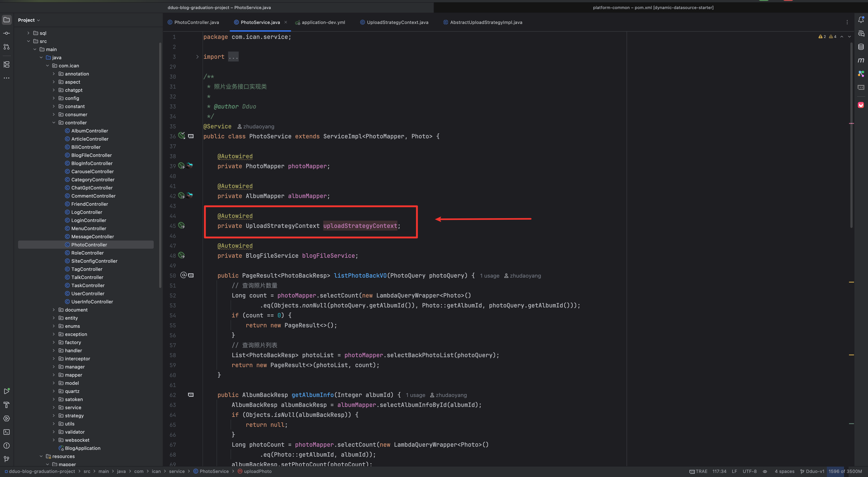Expand the strategy package folder
Image resolution: width=868 pixels, height=477 pixels.
pos(54,416)
